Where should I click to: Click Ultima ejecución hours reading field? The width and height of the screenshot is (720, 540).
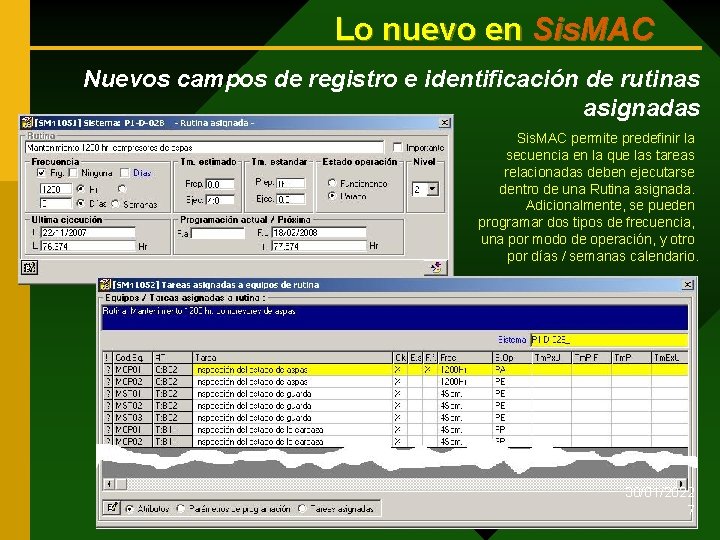[x=88, y=247]
